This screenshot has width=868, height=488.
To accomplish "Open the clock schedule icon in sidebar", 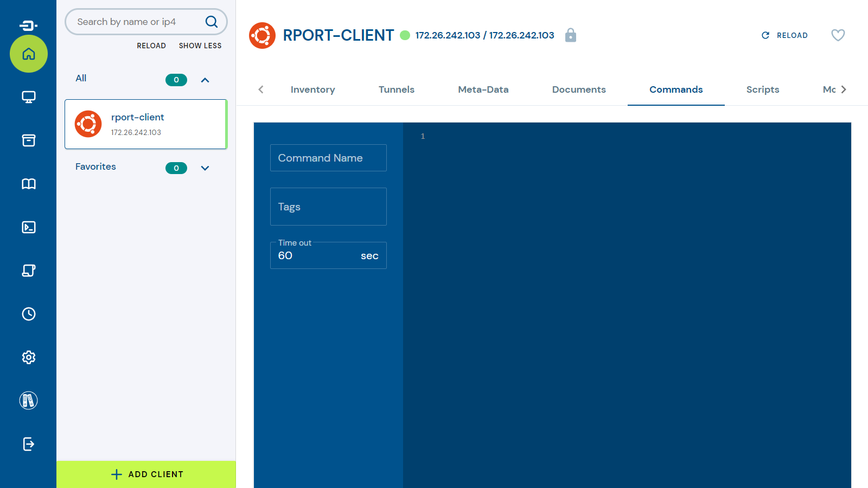I will coord(29,314).
